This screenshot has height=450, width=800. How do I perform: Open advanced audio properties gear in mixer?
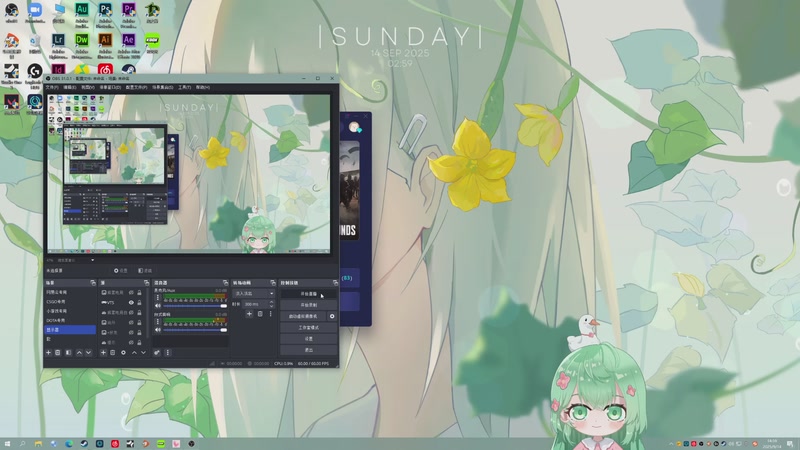click(x=157, y=353)
